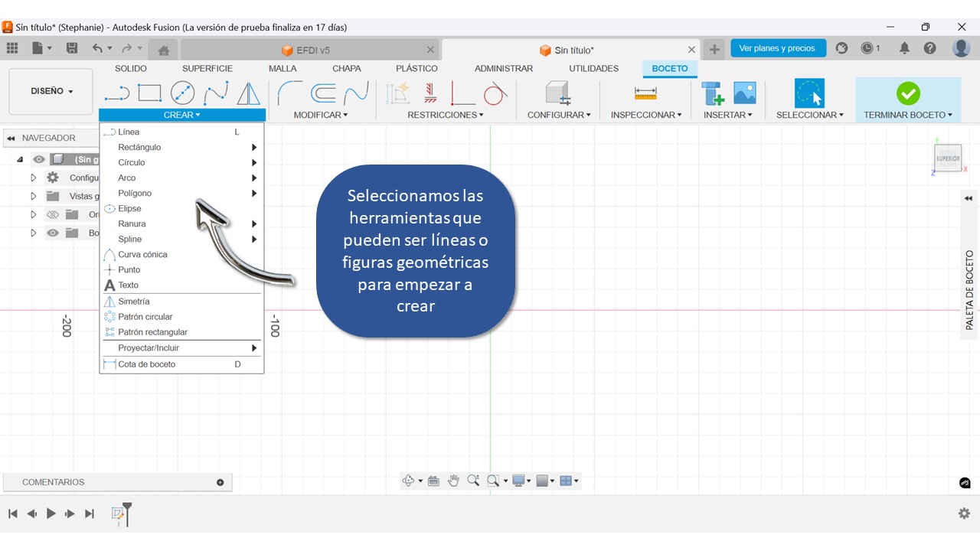Switch to the SUPERFICIE tab
The height and width of the screenshot is (551, 980).
[207, 68]
